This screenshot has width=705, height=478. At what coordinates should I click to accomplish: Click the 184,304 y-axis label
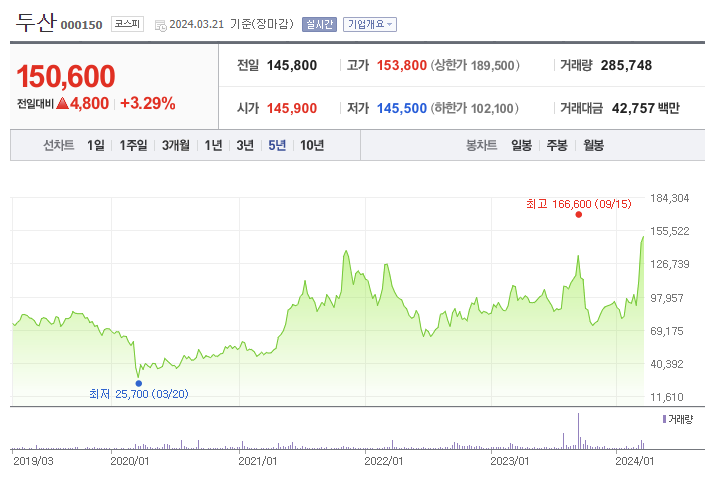pyautogui.click(x=669, y=198)
